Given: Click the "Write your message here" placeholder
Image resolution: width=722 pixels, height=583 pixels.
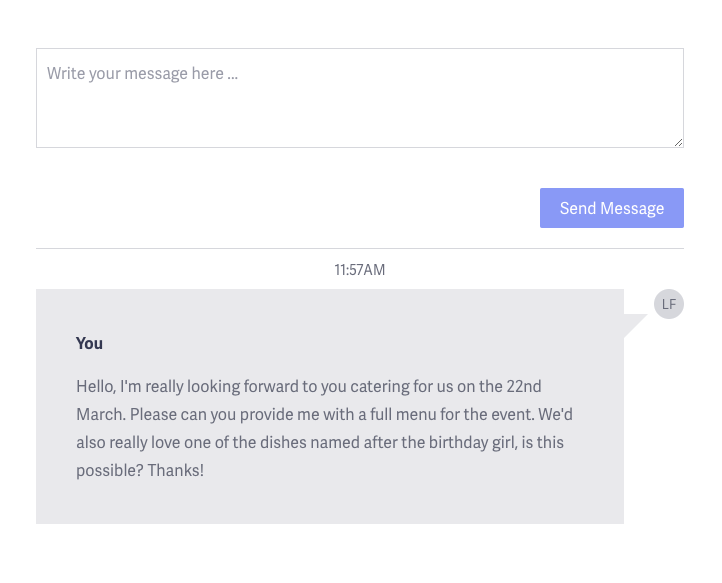Looking at the screenshot, I should [142, 73].
